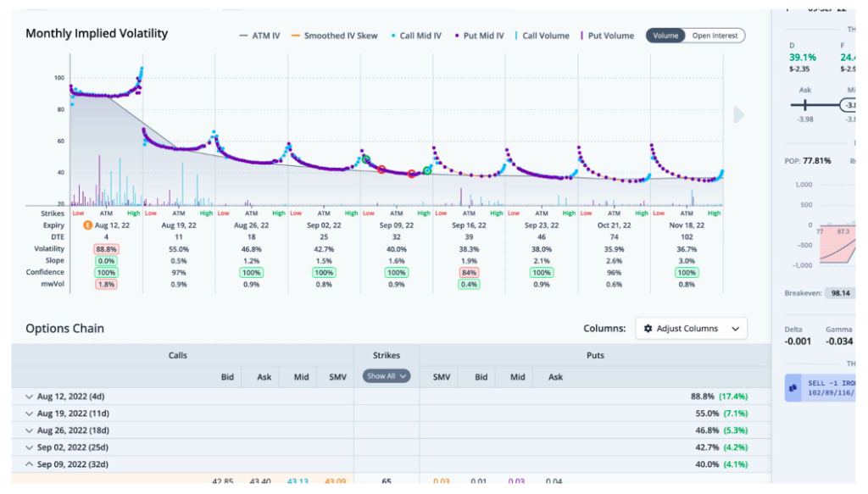The height and width of the screenshot is (494, 868).
Task: Click the Sep 16, 22 expiry label
Action: coord(469,225)
